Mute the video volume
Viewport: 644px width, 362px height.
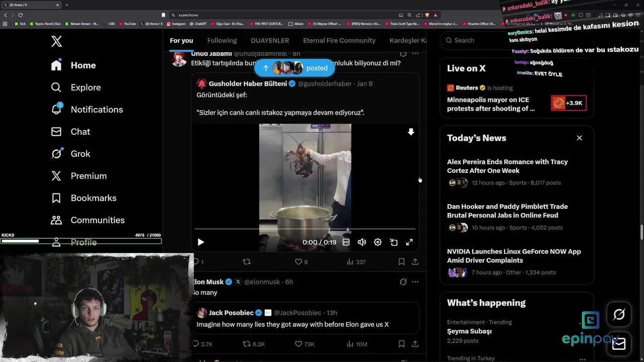pos(362,242)
